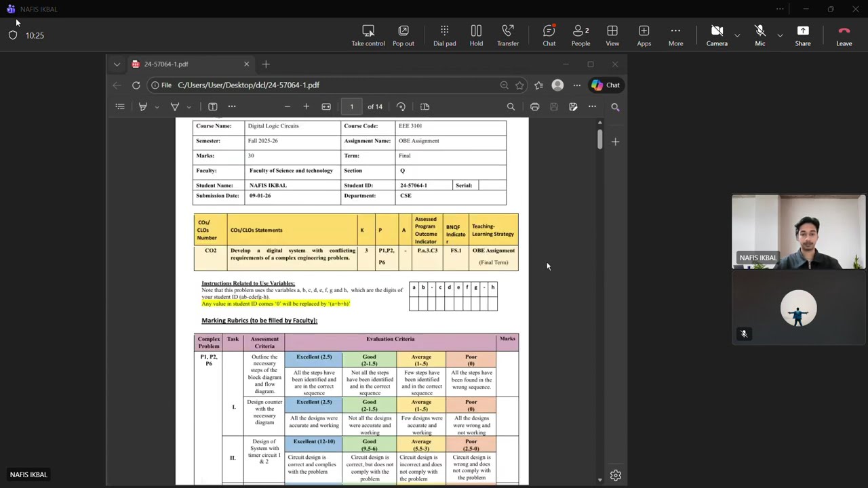Toggle PDF table of contents
Screen dimensions: 868x488
(x=120, y=106)
